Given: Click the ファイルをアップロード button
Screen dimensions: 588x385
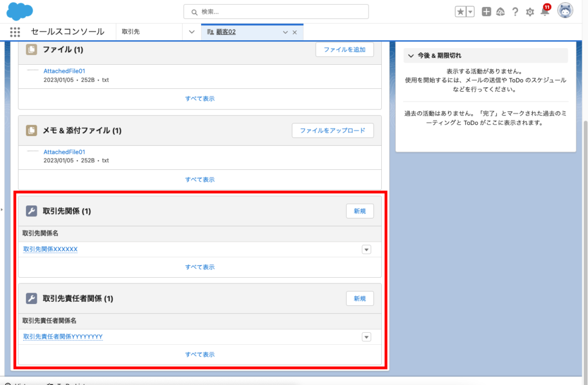Looking at the screenshot, I should click(332, 130).
